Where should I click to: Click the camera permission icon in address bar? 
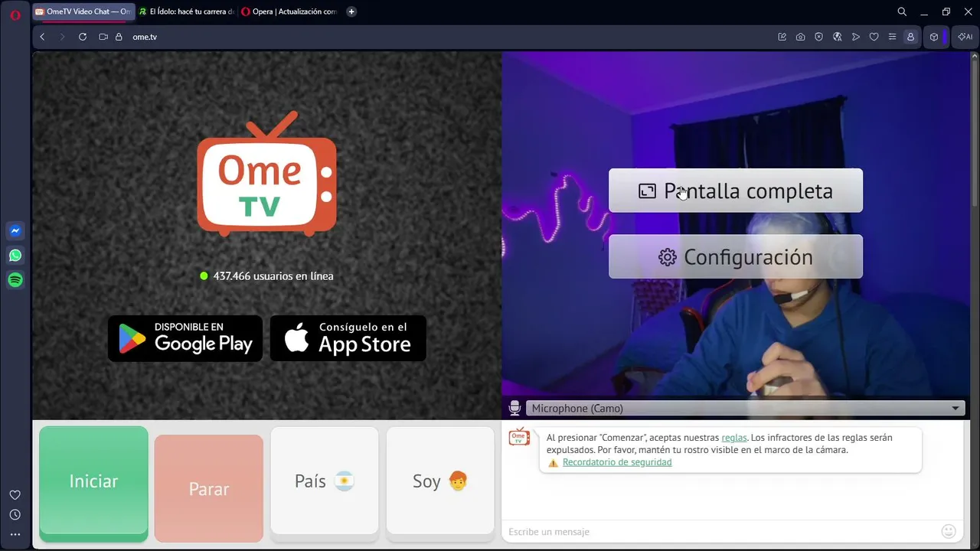[103, 37]
